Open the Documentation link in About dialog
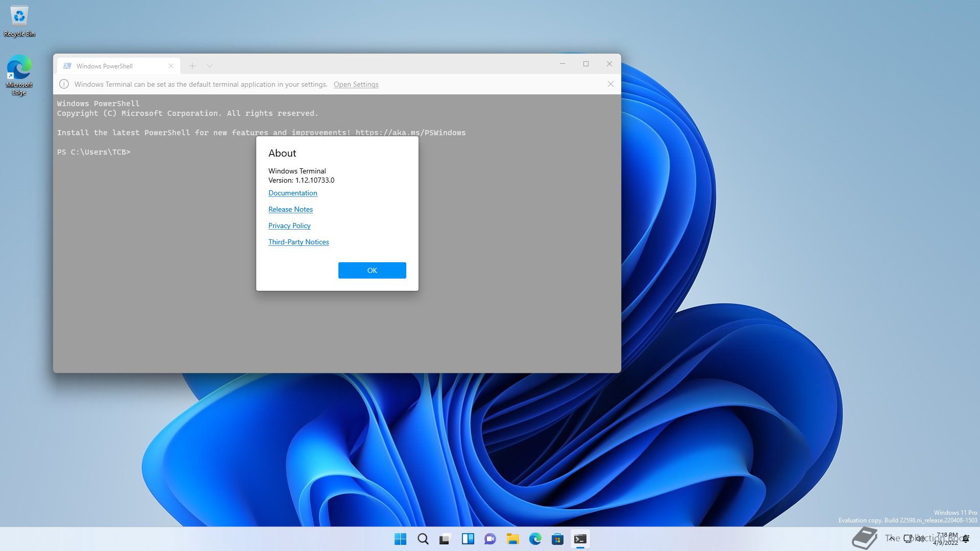The image size is (980, 551). pos(292,193)
